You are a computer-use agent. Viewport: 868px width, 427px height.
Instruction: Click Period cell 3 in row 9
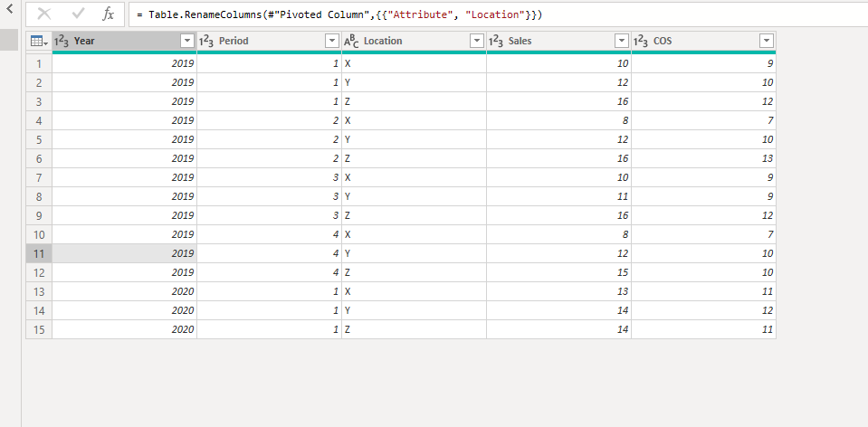click(269, 215)
